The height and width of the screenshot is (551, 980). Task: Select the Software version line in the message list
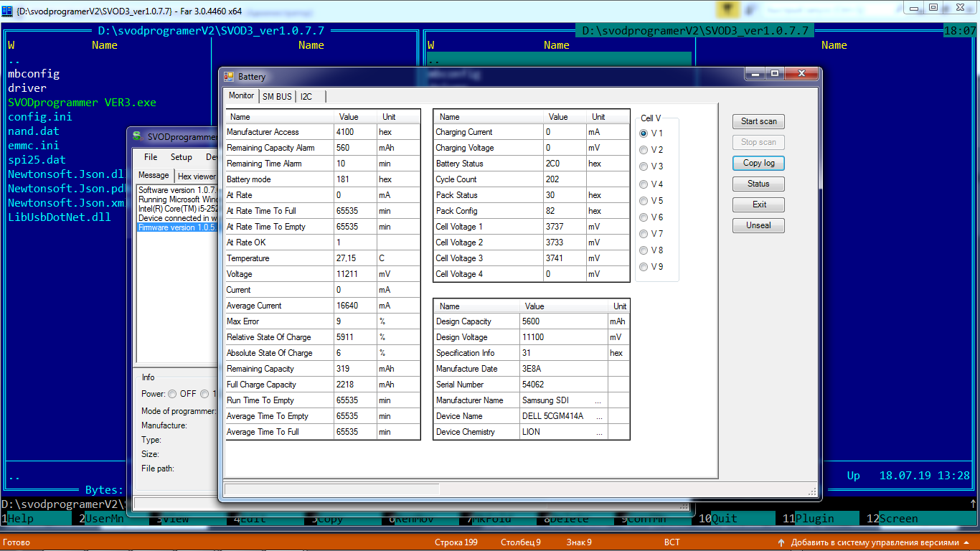pyautogui.click(x=178, y=190)
